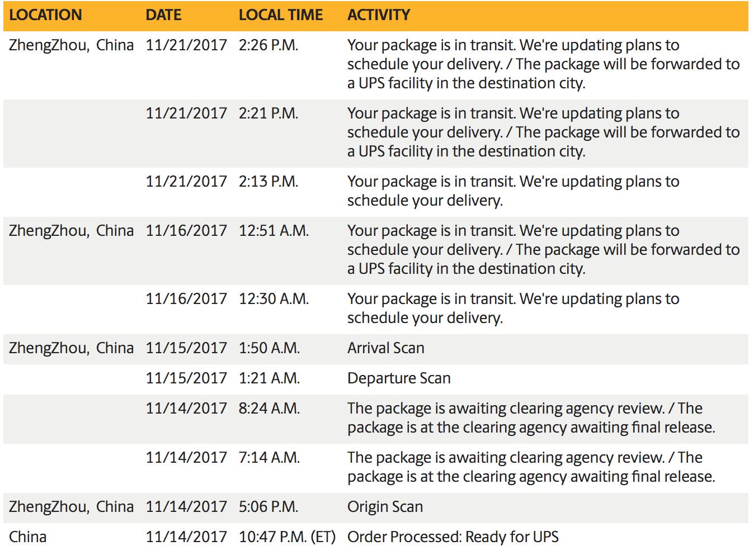This screenshot has width=754, height=560.
Task: Click the ACTIVITY column header
Action: point(379,15)
